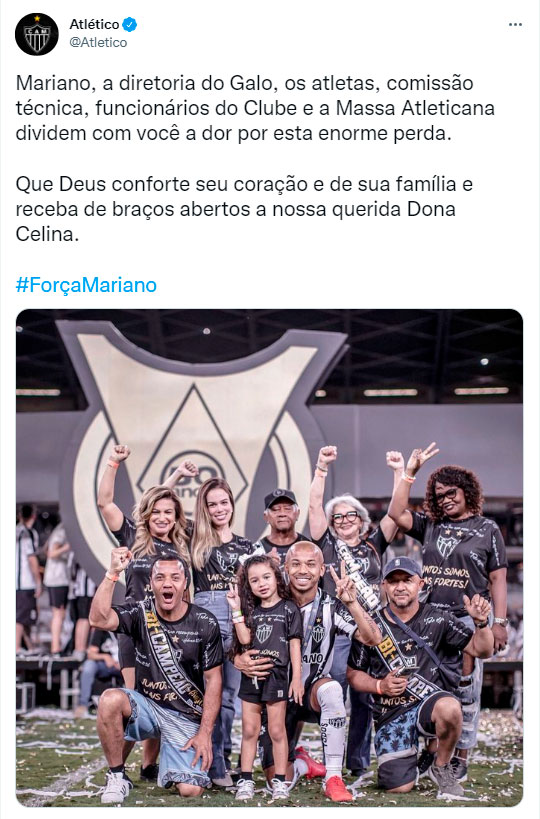540x819 pixels.
Task: Click the blue verified badge
Action: 130,24
